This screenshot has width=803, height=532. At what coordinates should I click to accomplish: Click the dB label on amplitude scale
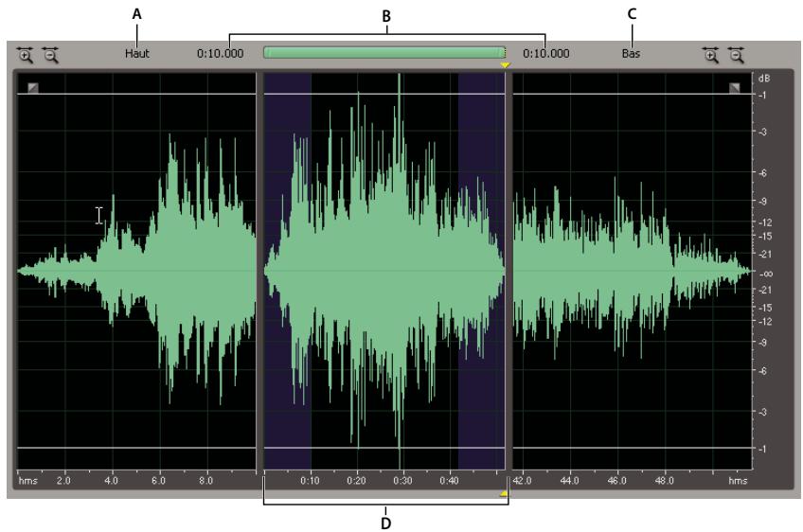(x=763, y=79)
